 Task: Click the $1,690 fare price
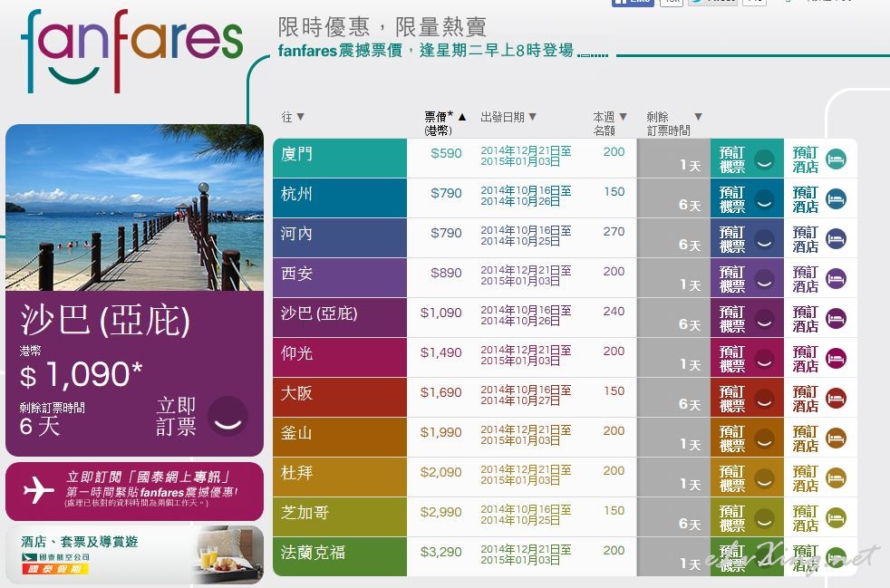(441, 392)
